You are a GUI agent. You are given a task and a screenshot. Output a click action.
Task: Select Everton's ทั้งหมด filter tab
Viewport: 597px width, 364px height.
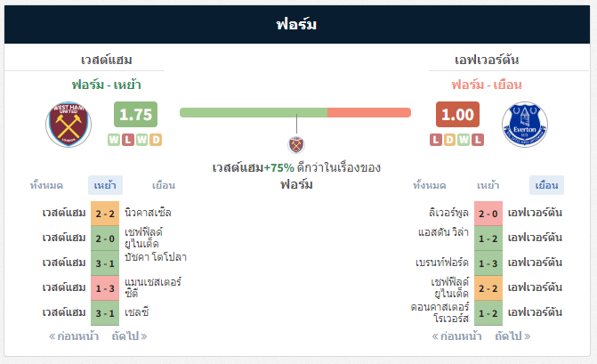pos(430,185)
